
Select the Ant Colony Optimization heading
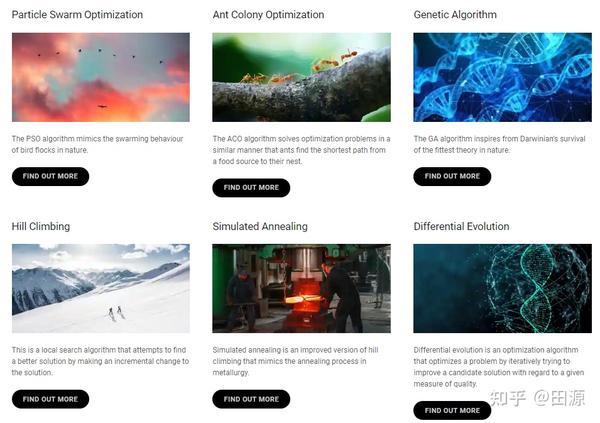[268, 15]
